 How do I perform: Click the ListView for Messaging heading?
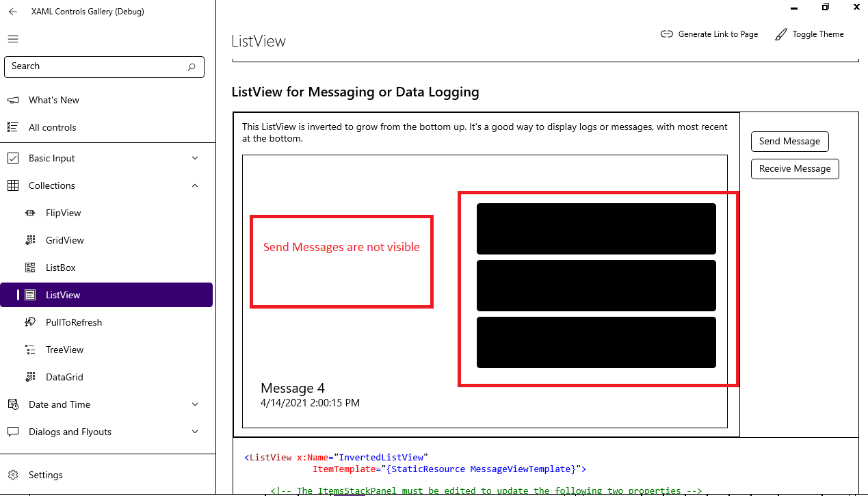click(356, 92)
